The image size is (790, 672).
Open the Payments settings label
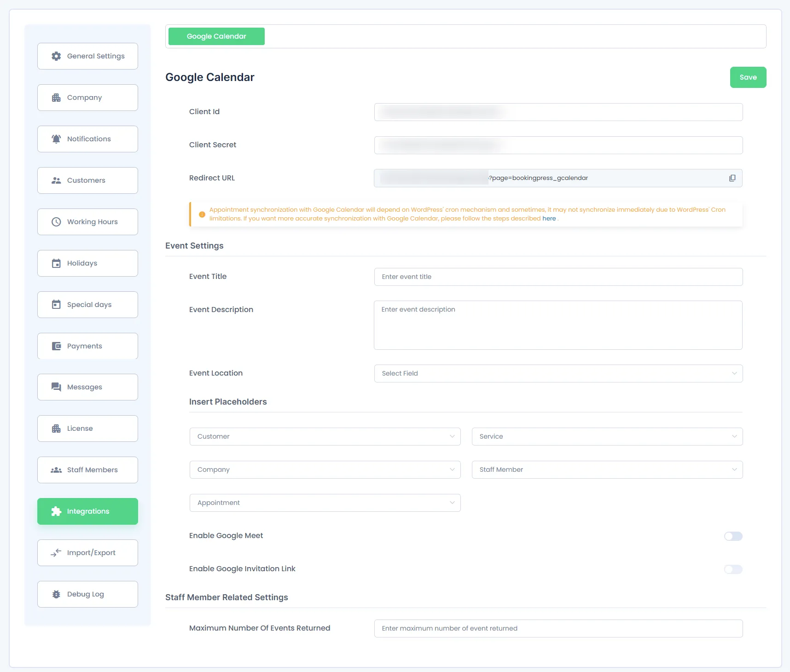(x=85, y=346)
